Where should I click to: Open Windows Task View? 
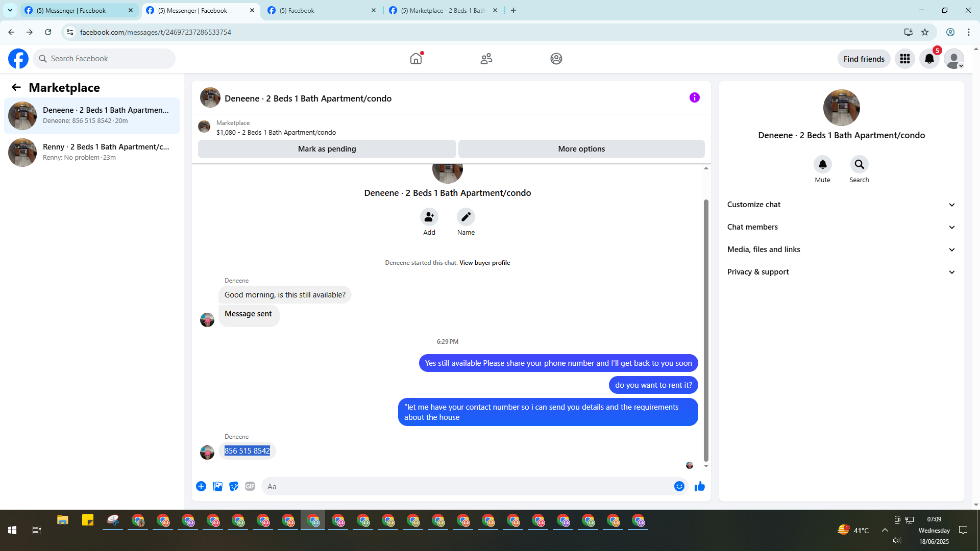pos(37,530)
